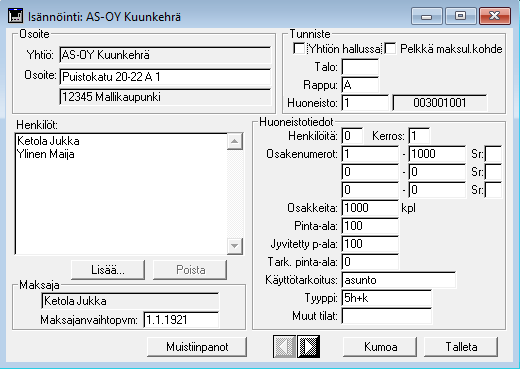Open Muistiinpanot notes
Viewport: 520px width, 369px height.
tap(197, 347)
